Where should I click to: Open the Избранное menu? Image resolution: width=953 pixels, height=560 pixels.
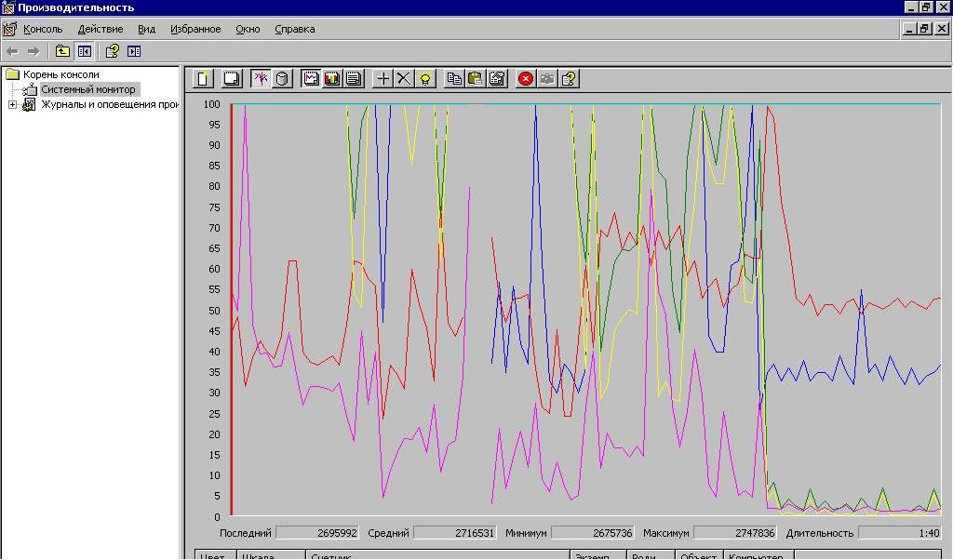[x=195, y=29]
